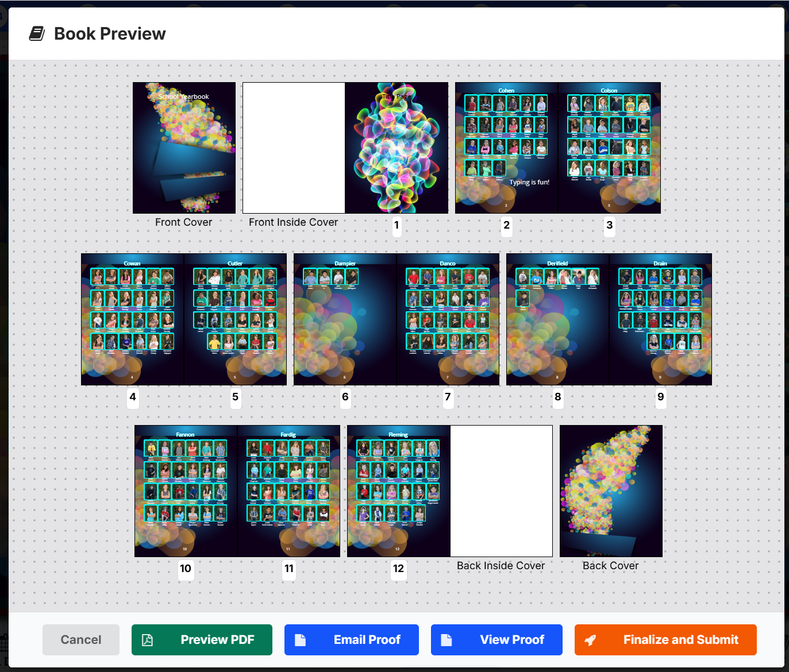789x672 pixels.
Task: Select the Colson class page thumbnail
Action: 609,148
